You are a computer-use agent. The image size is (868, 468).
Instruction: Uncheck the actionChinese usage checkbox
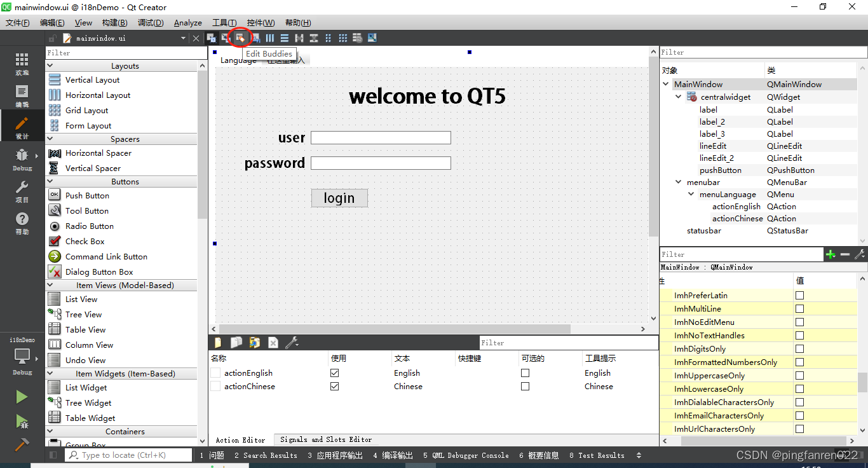(x=334, y=386)
